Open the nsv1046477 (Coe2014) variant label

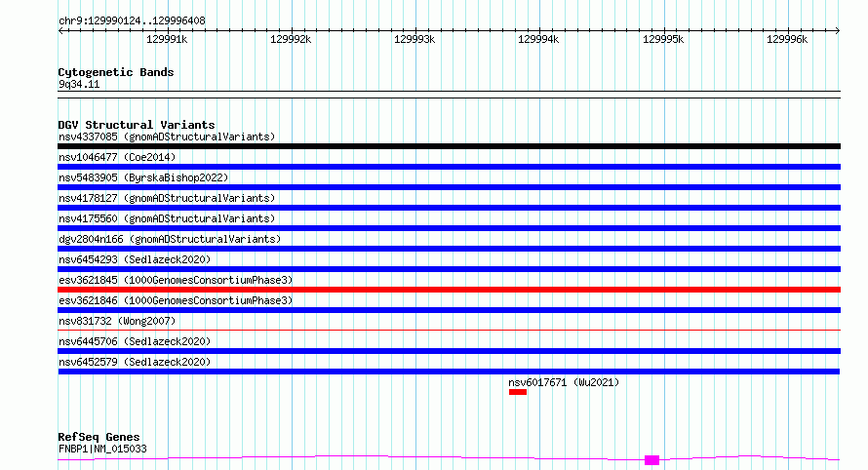coord(117,157)
